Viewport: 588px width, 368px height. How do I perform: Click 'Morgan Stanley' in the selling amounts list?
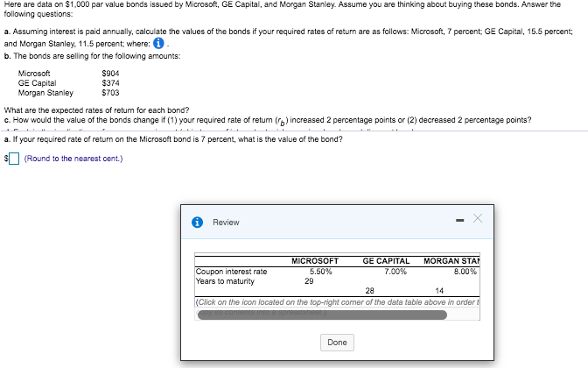tap(45, 93)
